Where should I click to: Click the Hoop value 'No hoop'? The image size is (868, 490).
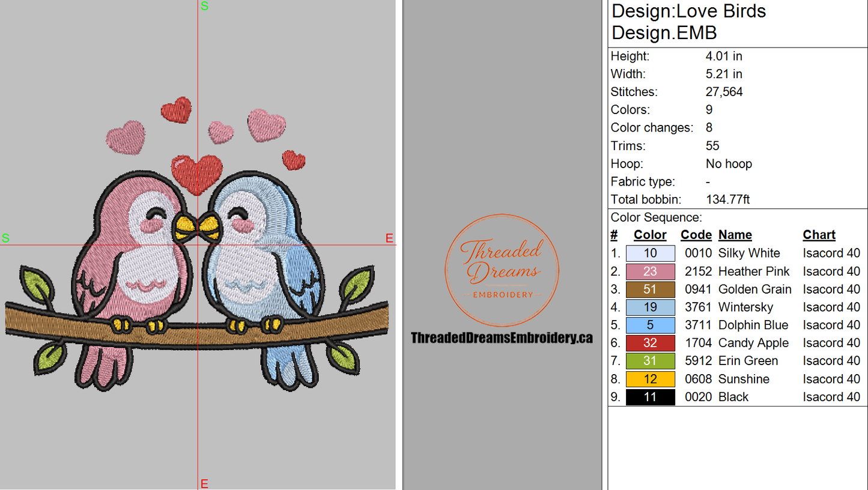click(729, 164)
